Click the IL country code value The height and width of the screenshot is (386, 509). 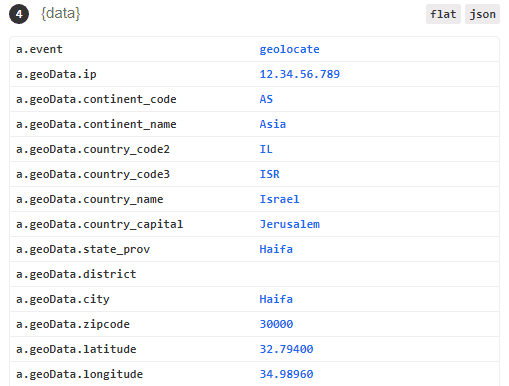[x=266, y=149]
